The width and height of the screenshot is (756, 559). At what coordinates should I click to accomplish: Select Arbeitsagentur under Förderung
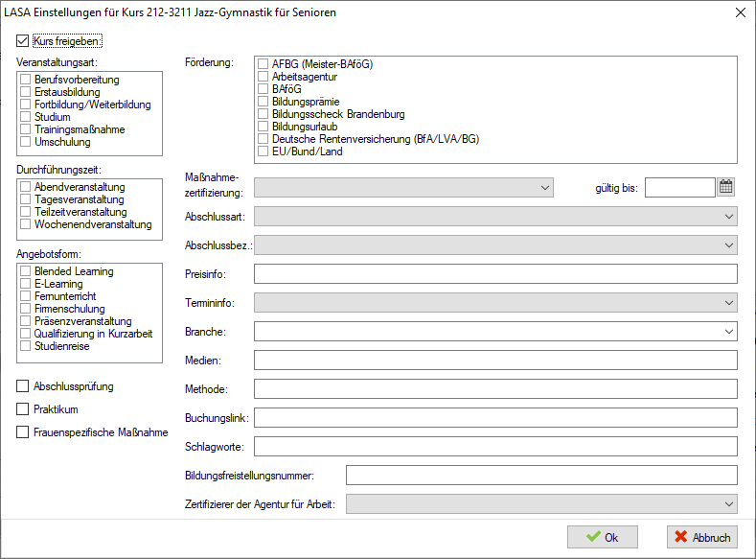[263, 77]
